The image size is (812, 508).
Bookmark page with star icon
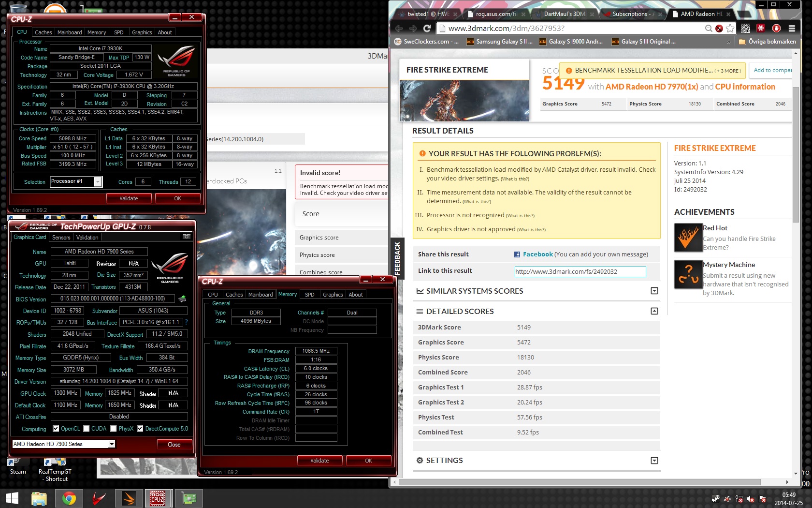point(730,29)
